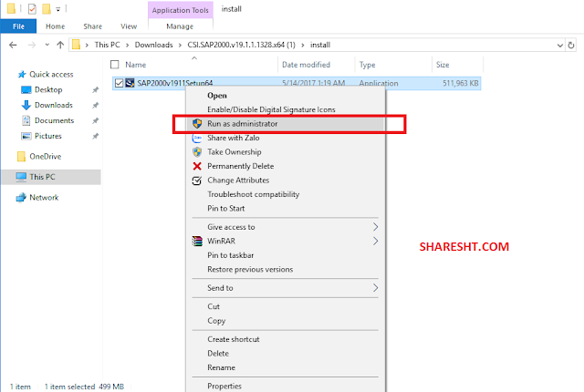
Task: Expand chevron after This PC in path
Action: [x=128, y=45]
